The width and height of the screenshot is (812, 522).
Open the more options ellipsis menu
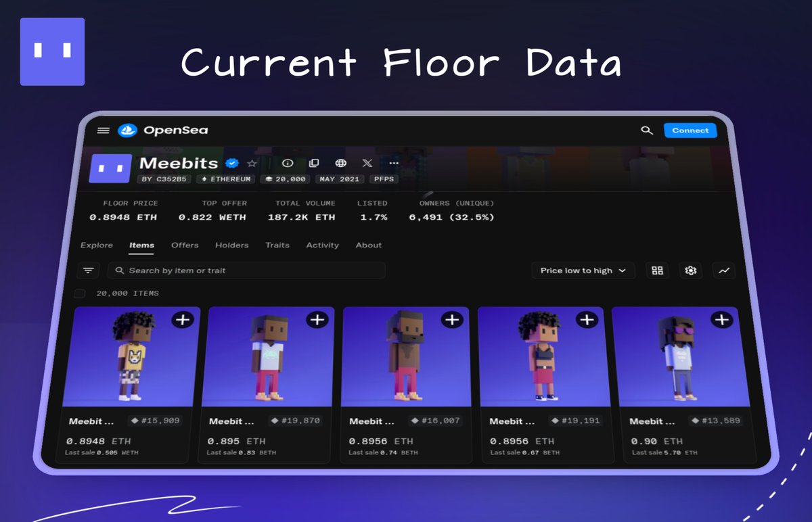coord(394,164)
